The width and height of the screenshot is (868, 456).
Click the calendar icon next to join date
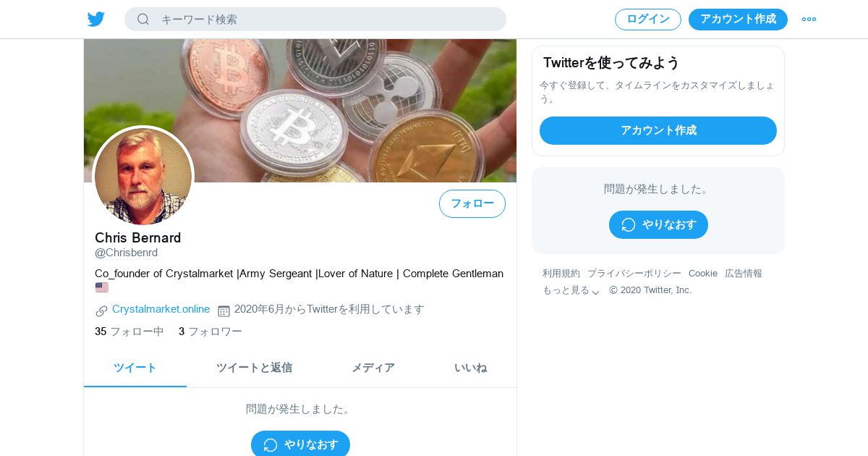point(224,311)
